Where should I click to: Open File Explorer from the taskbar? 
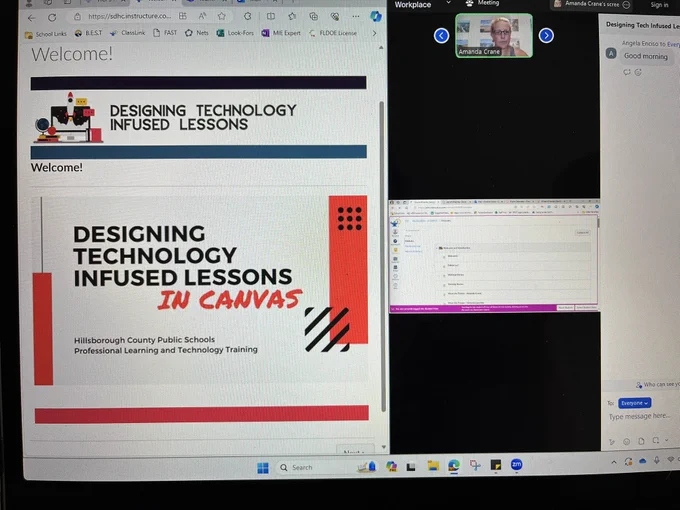tap(433, 466)
